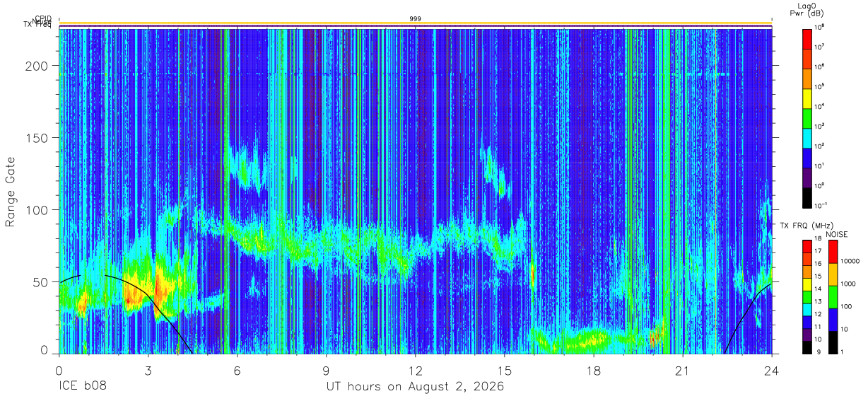Click the x-axis tick label '21'

click(683, 370)
